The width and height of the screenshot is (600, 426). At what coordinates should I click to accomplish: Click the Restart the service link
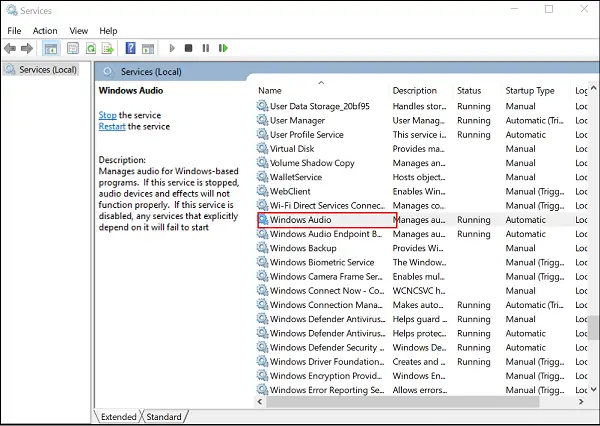click(113, 127)
